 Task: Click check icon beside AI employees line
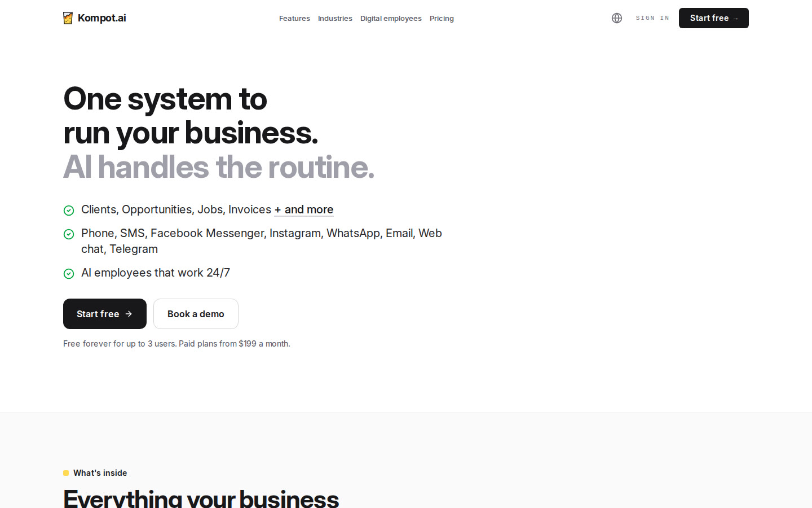pos(69,274)
